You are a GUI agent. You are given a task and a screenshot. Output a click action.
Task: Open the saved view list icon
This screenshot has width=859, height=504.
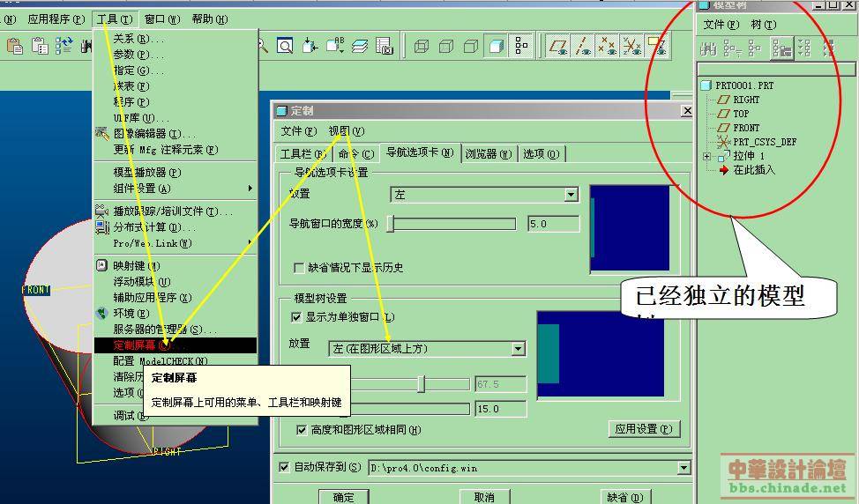[x=335, y=46]
